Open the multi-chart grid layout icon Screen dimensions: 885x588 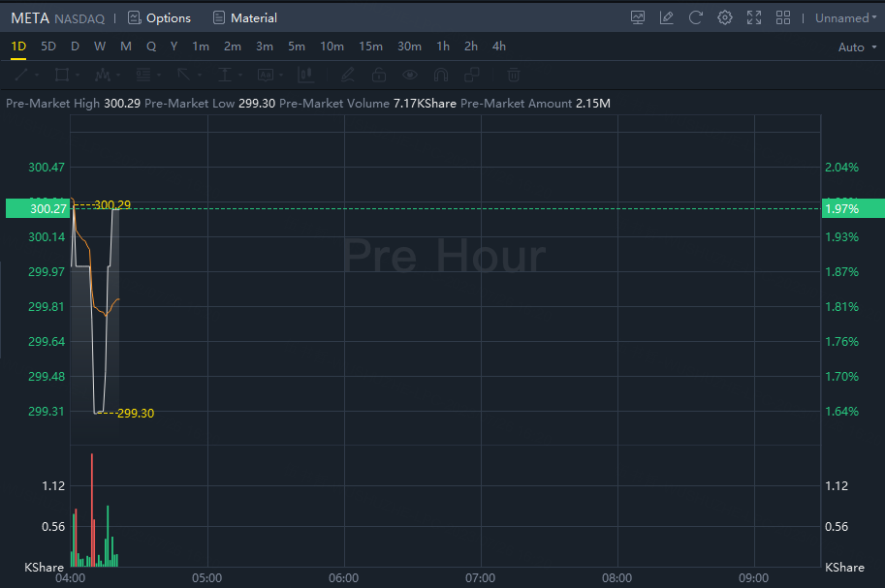(x=783, y=18)
